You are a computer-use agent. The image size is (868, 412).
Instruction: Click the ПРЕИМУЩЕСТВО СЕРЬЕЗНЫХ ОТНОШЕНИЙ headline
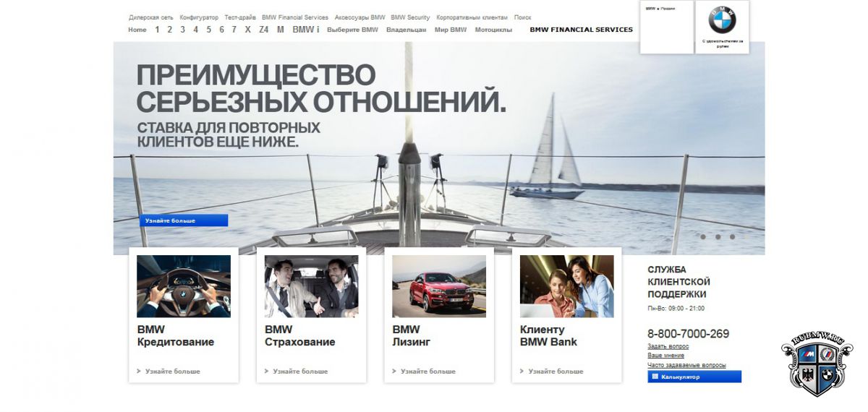(x=321, y=88)
